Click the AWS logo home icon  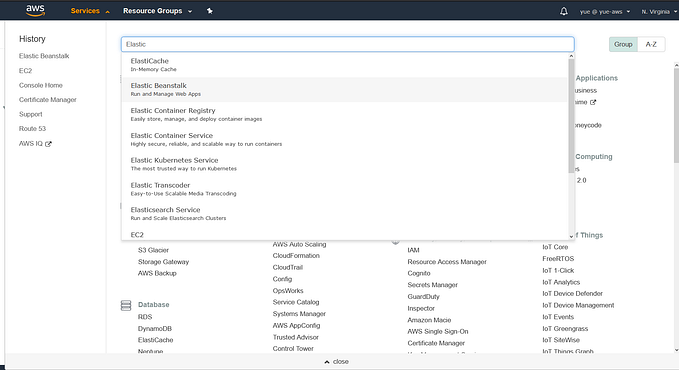[35, 11]
